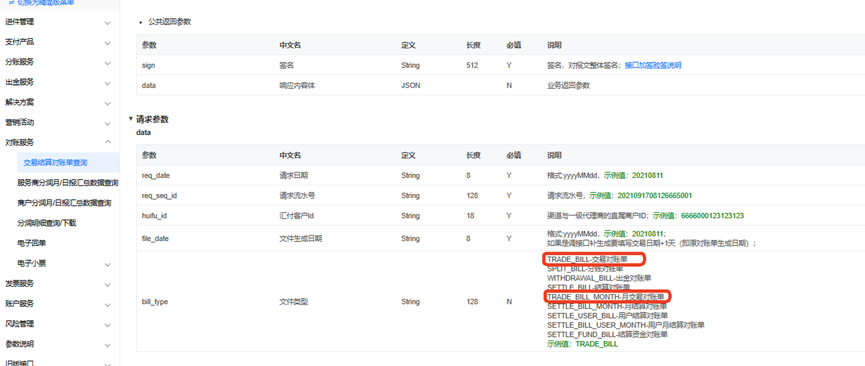The height and width of the screenshot is (366, 865).
Task: Click the data parameter cell in 公共返回参数 table
Action: [148, 86]
